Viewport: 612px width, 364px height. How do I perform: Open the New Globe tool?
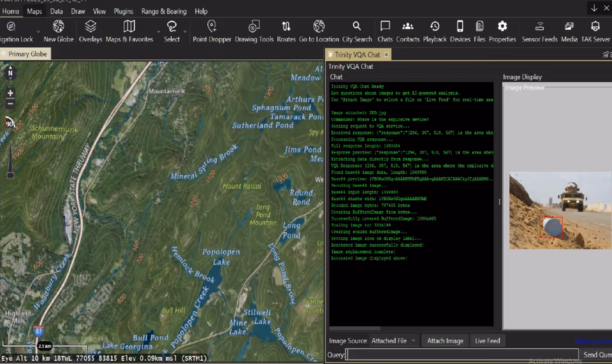(59, 31)
